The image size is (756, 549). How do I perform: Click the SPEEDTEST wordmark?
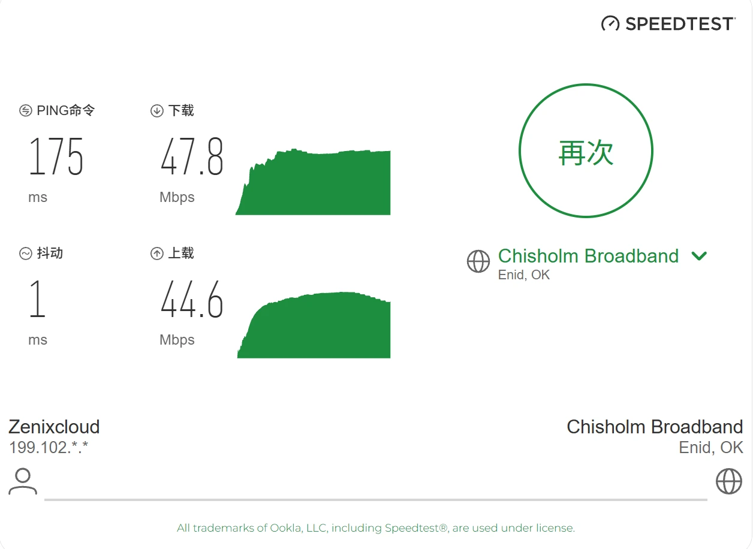pos(680,24)
